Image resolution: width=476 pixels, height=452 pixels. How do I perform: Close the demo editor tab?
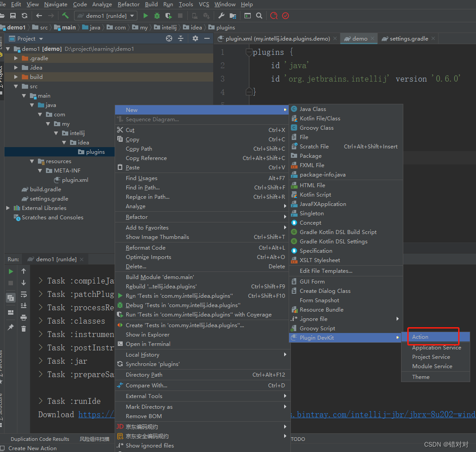click(373, 38)
